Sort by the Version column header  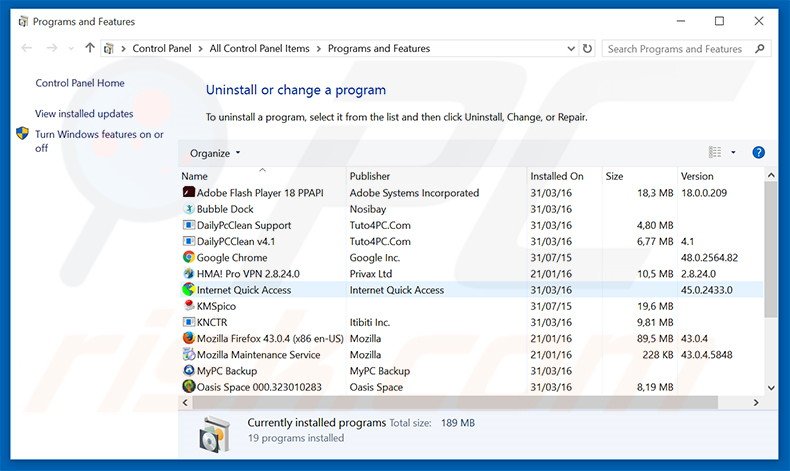coord(697,176)
